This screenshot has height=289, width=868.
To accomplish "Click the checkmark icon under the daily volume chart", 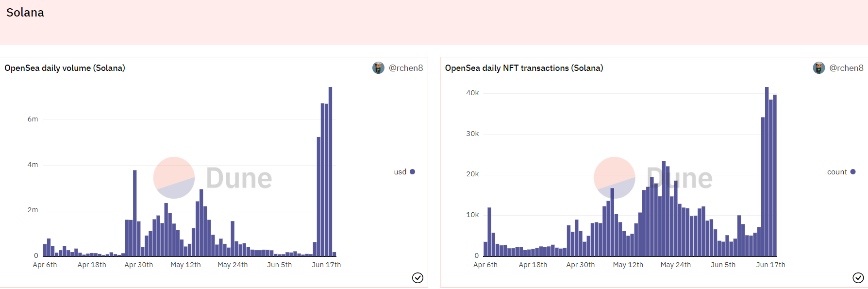I will (x=417, y=278).
